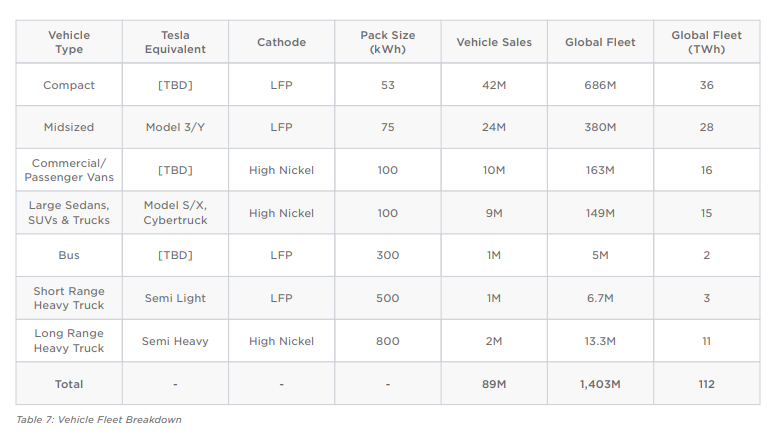The height and width of the screenshot is (431, 774).
Task: Click the Cathode column header
Action: 281,42
